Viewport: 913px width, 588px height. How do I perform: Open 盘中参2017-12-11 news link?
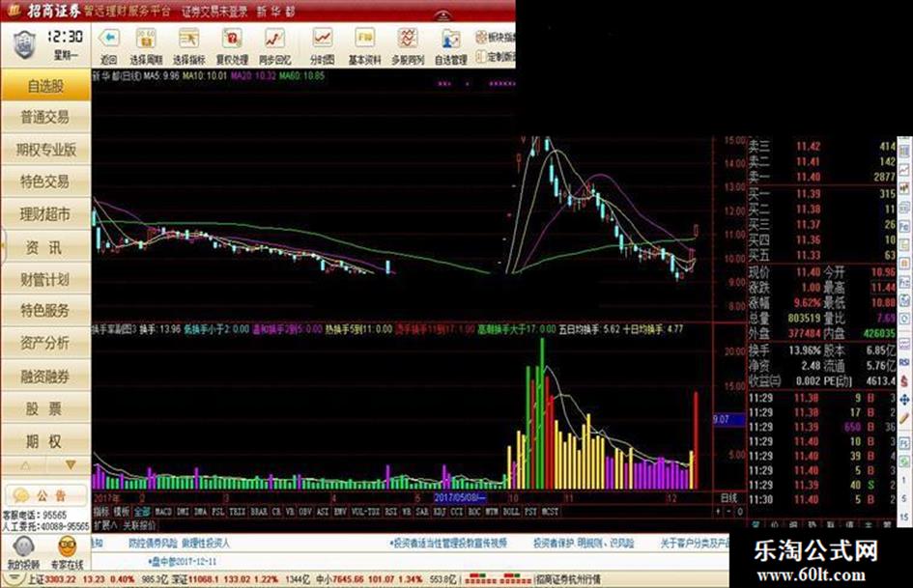pos(184,562)
